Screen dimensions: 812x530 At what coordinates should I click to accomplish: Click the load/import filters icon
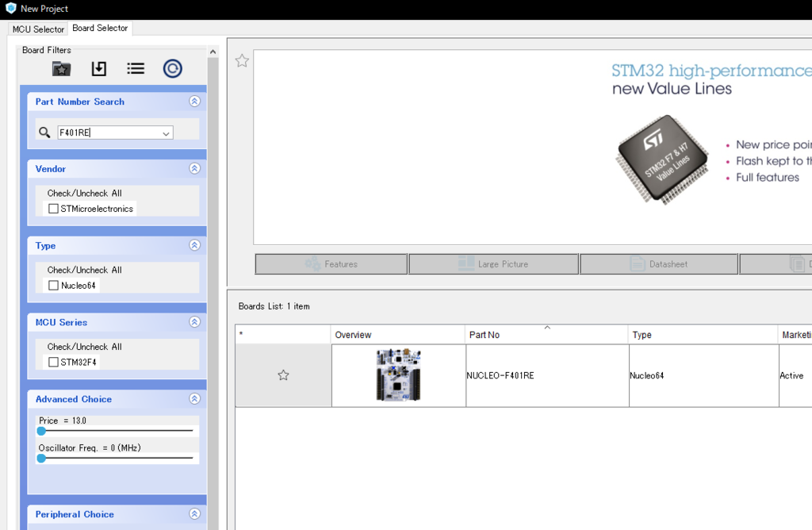99,68
